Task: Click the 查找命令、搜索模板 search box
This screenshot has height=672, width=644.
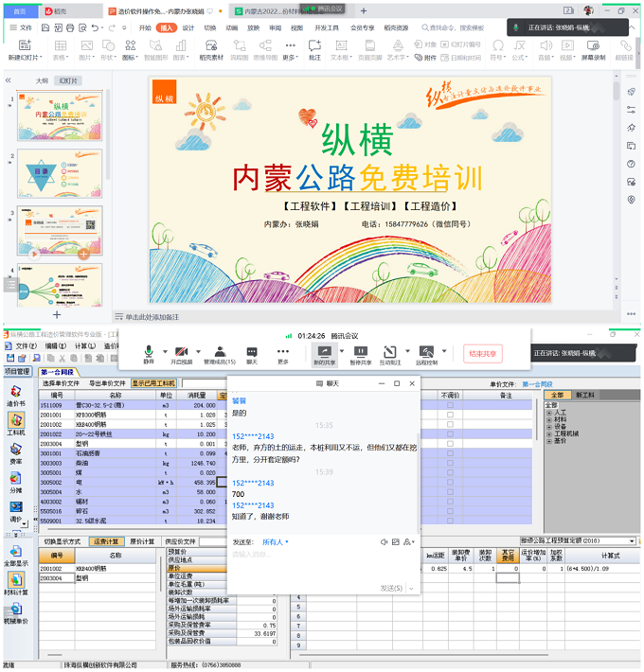Action: pyautogui.click(x=454, y=27)
